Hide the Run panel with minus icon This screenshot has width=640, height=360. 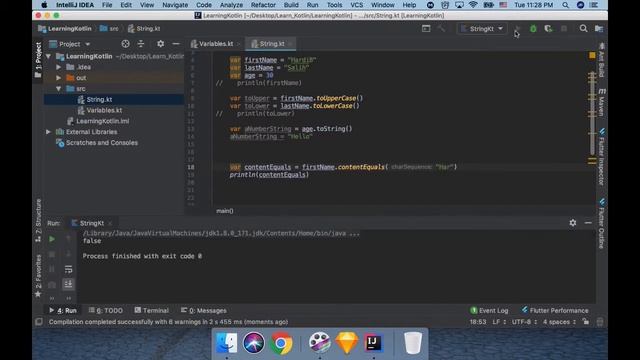point(588,223)
